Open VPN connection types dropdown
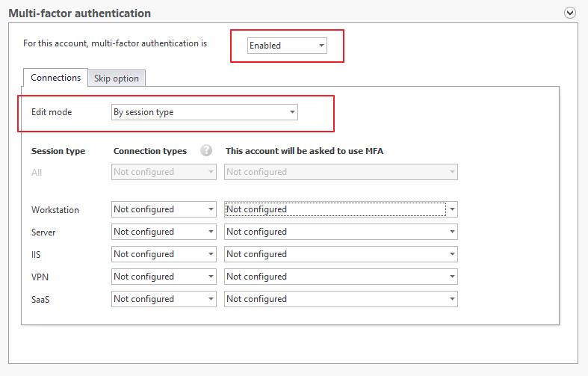Viewport: 588px width, 376px height. [164, 277]
